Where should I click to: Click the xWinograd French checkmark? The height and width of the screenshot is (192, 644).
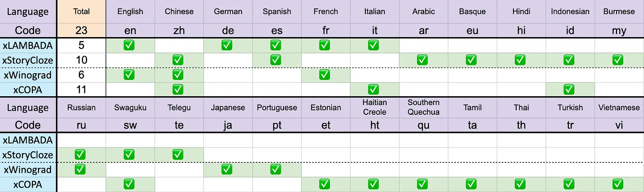coord(325,75)
